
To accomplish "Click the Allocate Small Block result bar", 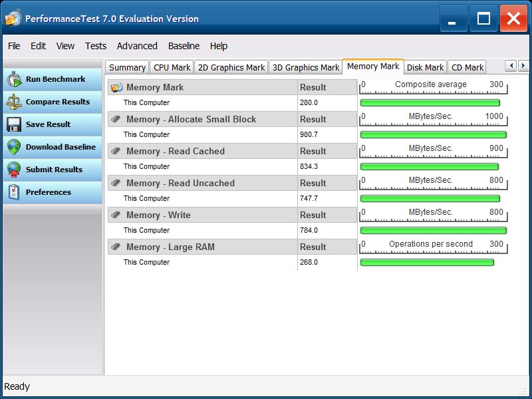I will [x=434, y=135].
